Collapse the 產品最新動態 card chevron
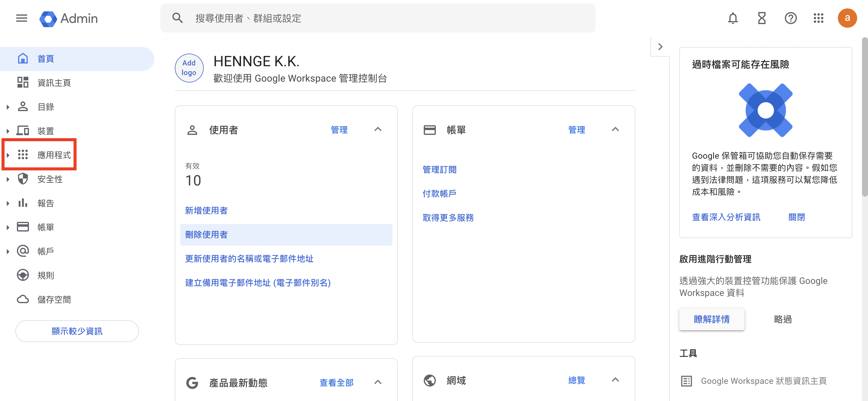 coord(378,382)
